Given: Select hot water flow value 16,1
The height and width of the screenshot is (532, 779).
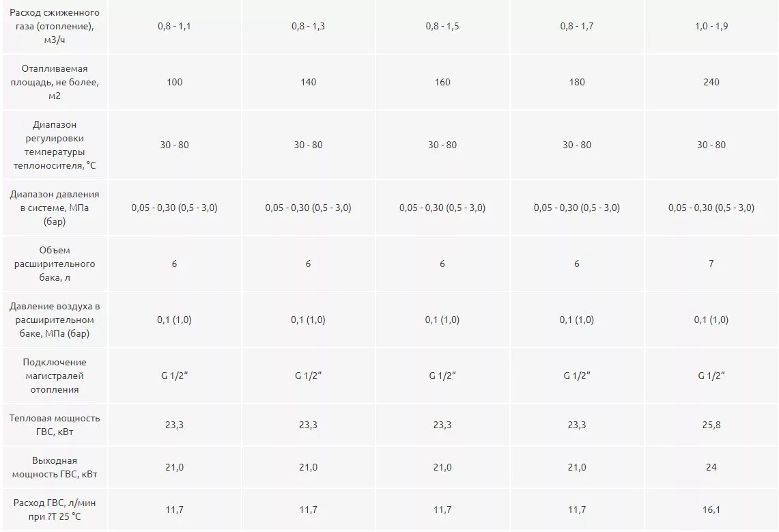Looking at the screenshot, I should 711,509.
